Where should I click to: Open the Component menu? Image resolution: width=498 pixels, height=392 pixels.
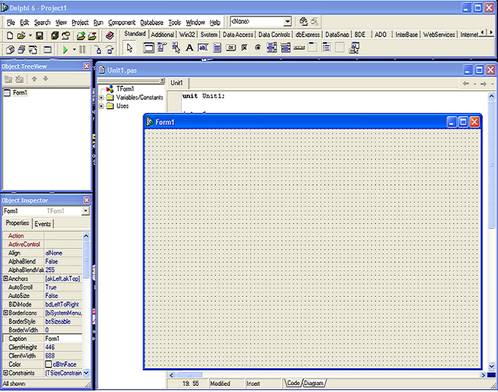pos(122,23)
